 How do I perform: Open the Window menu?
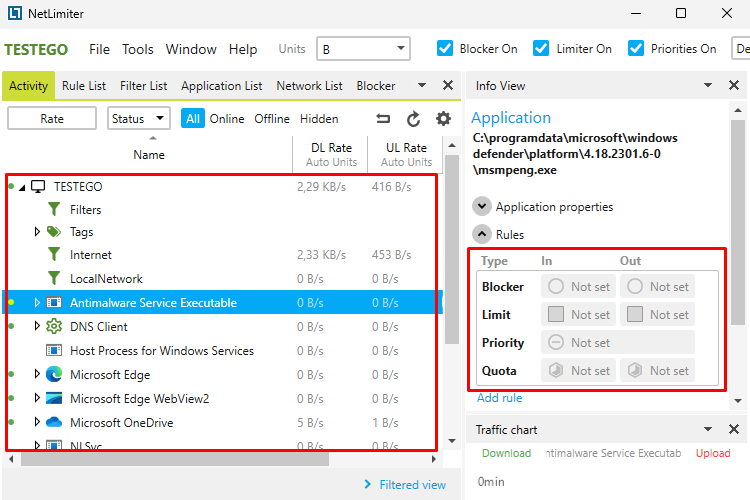coord(191,49)
